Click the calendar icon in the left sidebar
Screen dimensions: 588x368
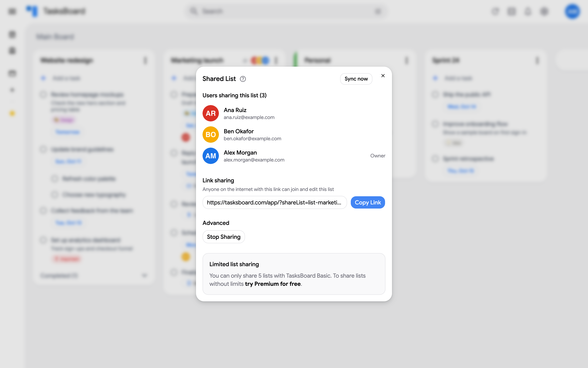tap(12, 73)
